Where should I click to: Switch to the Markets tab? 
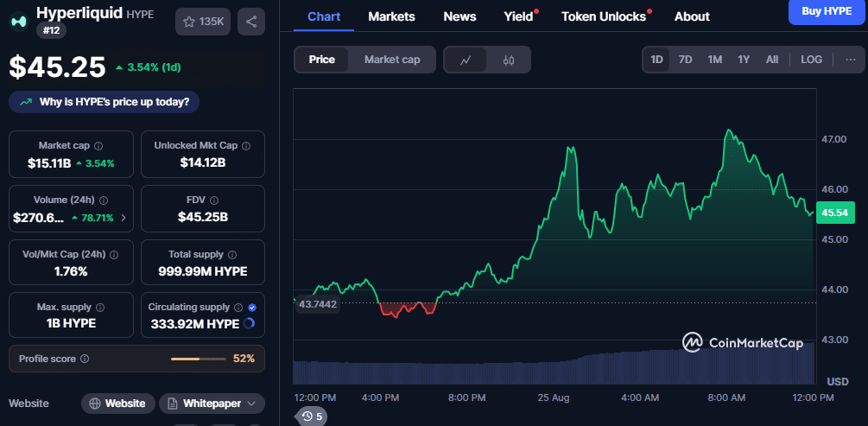point(391,16)
